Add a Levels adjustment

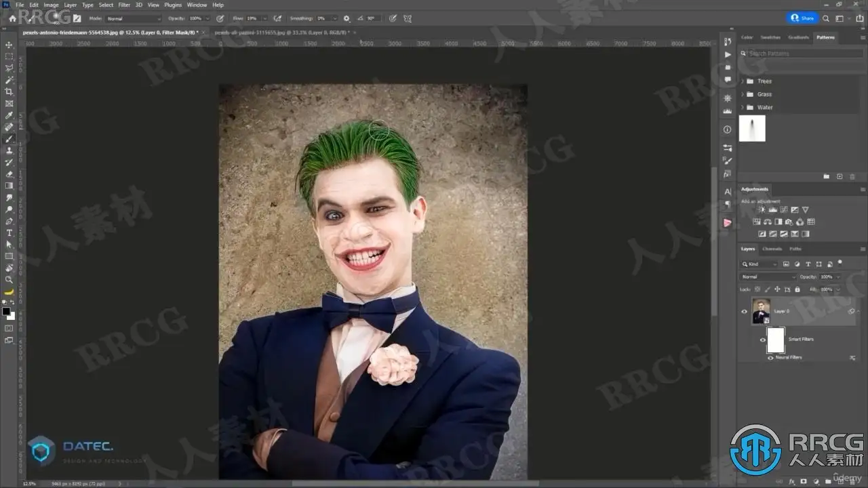pyautogui.click(x=772, y=210)
